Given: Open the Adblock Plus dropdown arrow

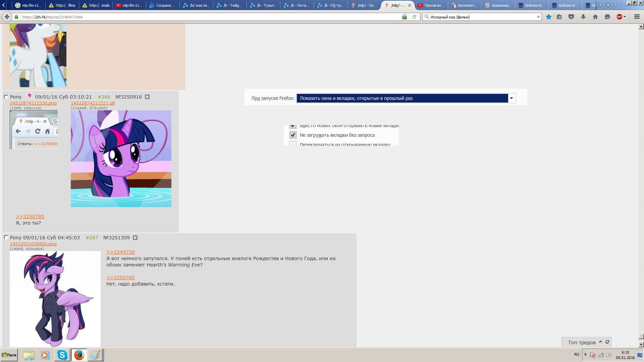Looking at the screenshot, I should click(625, 17).
